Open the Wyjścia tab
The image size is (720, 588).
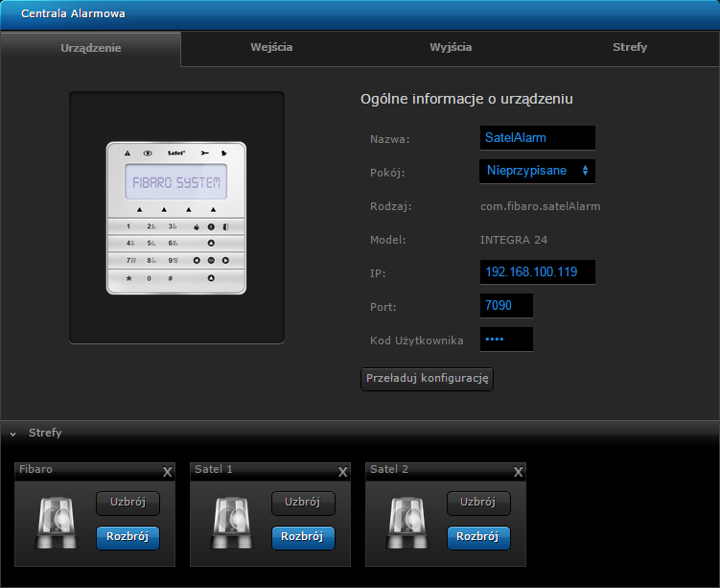[451, 47]
